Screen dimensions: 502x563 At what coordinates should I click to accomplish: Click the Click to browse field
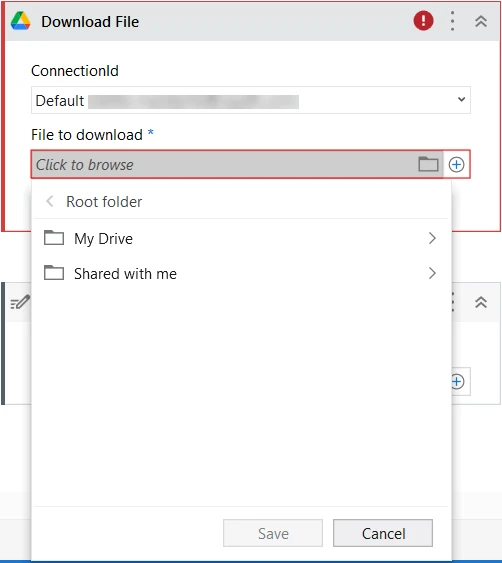237,164
